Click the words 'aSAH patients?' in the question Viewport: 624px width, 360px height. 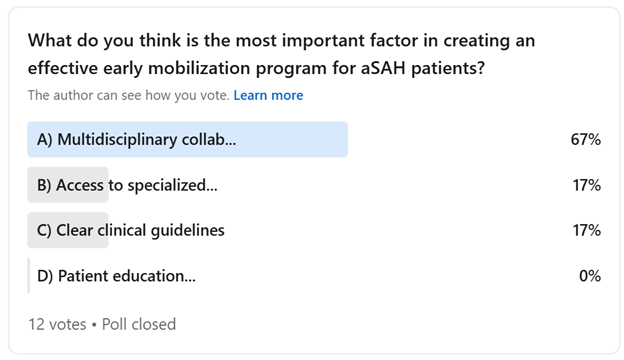(423, 68)
